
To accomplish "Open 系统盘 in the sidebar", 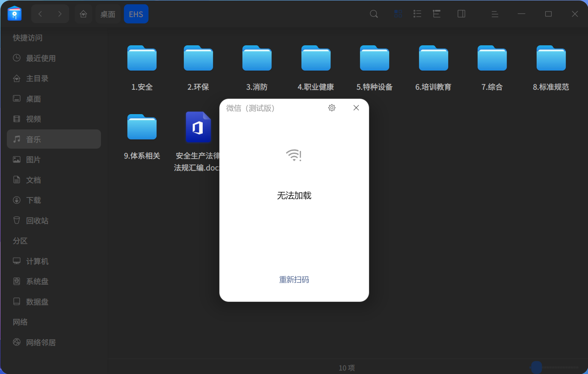I will tap(54, 281).
